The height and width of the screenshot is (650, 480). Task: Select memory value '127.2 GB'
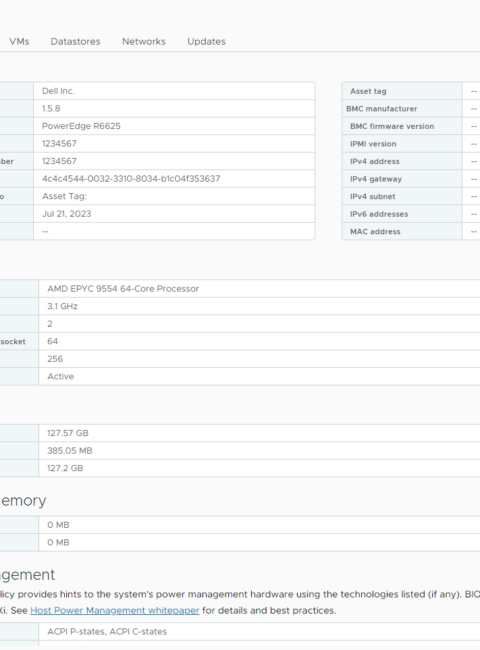65,468
